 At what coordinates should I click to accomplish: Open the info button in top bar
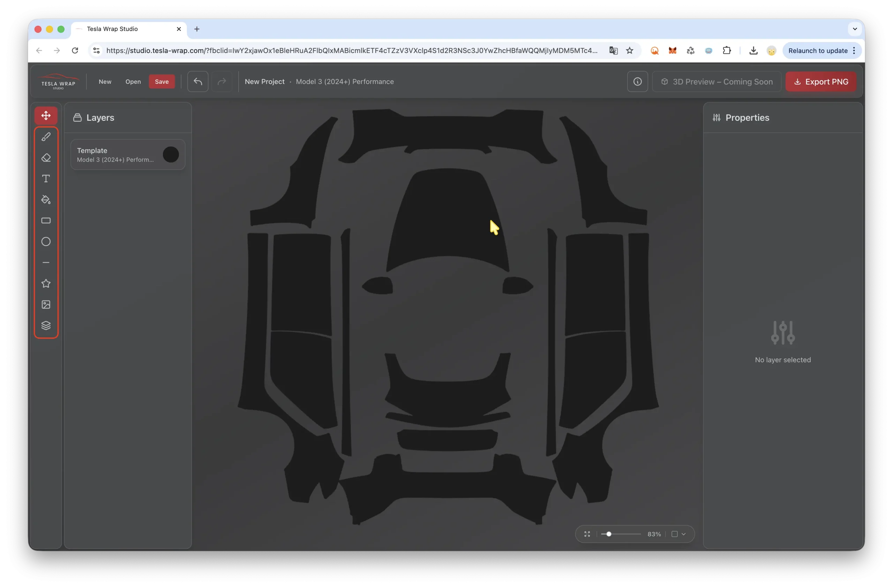click(x=637, y=82)
